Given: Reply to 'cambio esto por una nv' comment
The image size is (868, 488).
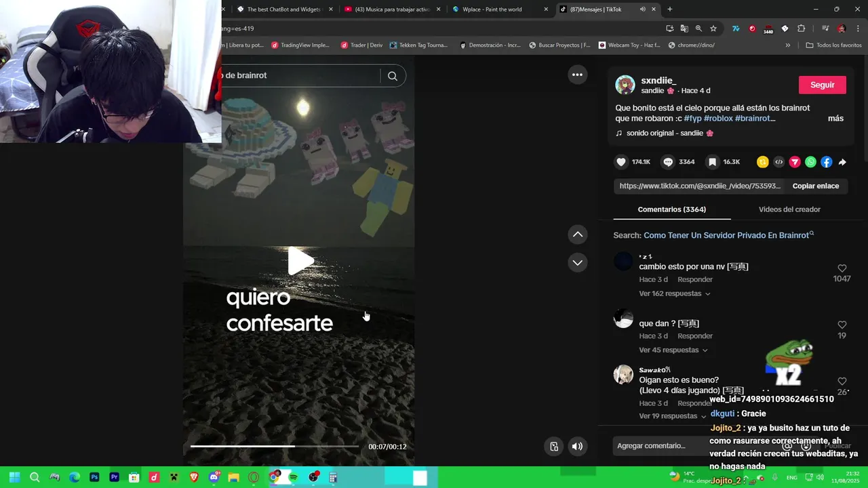Looking at the screenshot, I should 695,279.
